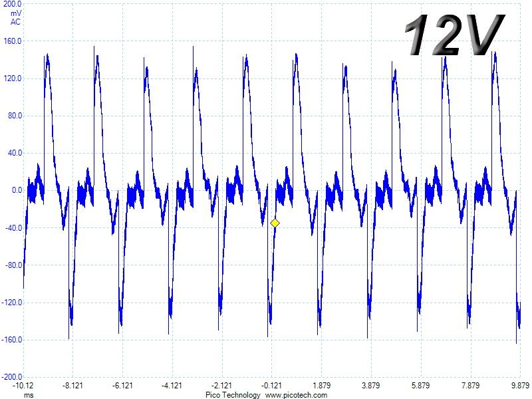Select the -200.0 bottom voltage axis value
The image size is (532, 399).
pyautogui.click(x=12, y=377)
